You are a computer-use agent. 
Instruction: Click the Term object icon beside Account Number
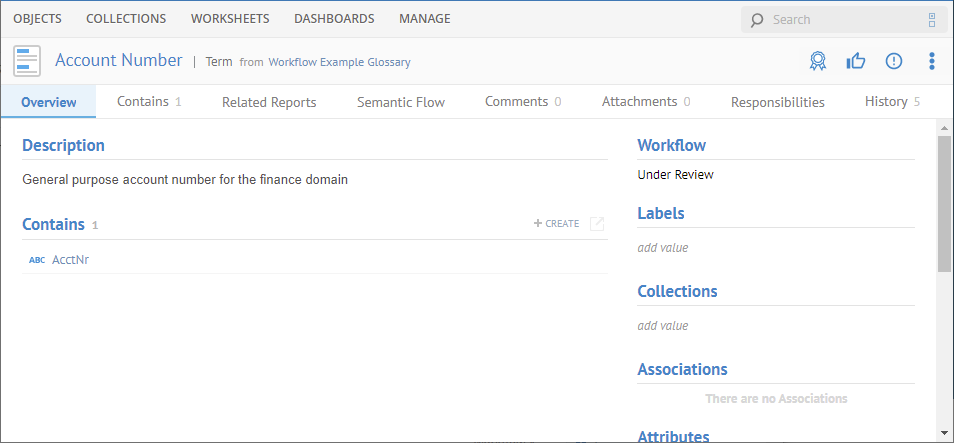pos(27,61)
